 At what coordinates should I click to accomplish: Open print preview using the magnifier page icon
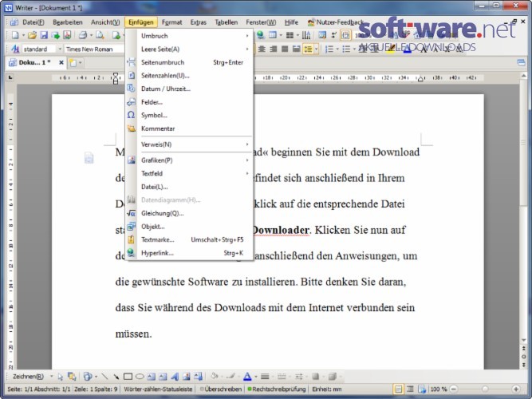point(100,35)
